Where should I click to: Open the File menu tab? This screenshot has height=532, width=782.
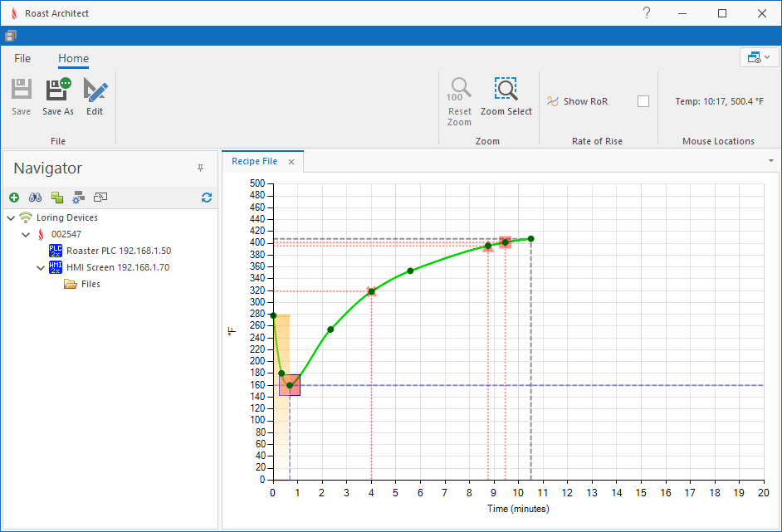(22, 58)
